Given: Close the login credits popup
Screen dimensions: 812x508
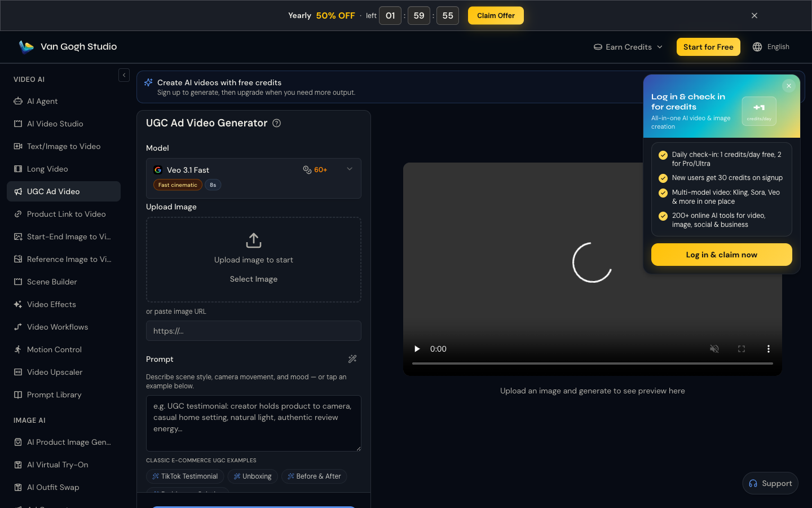Looking at the screenshot, I should click(789, 86).
